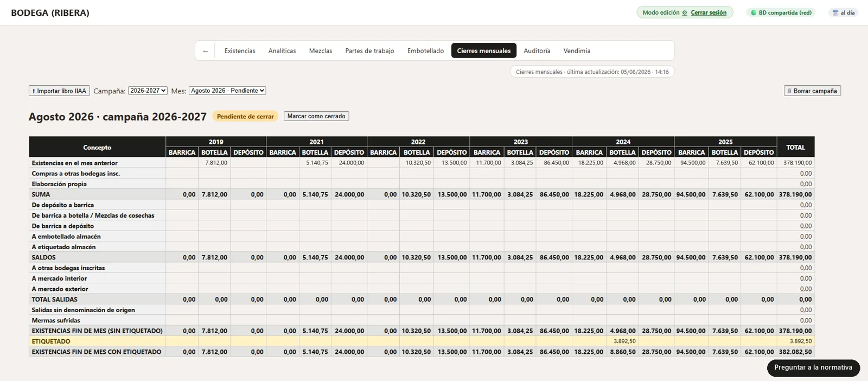Click Marcar como cerrado button
The width and height of the screenshot is (868, 381).
316,116
